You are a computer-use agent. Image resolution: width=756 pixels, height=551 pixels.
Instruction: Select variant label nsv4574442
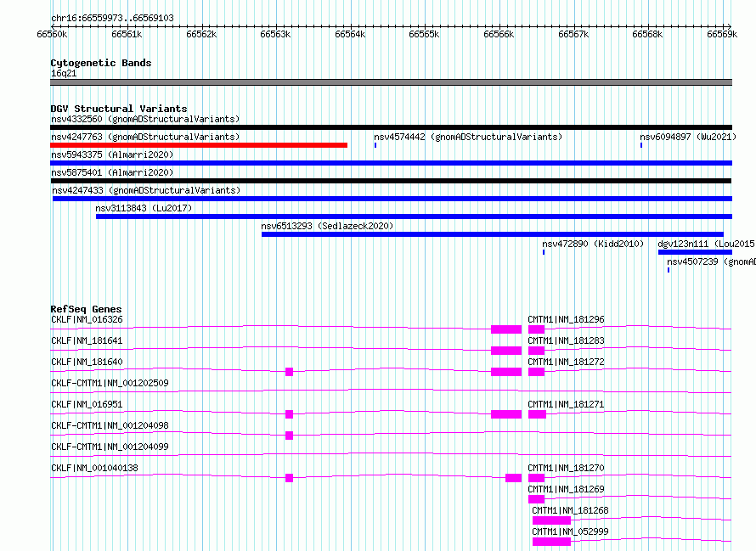(468, 137)
